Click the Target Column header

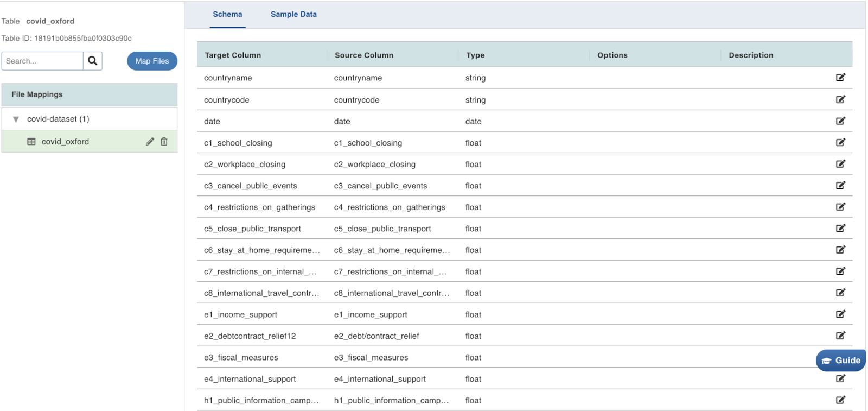pyautogui.click(x=233, y=55)
